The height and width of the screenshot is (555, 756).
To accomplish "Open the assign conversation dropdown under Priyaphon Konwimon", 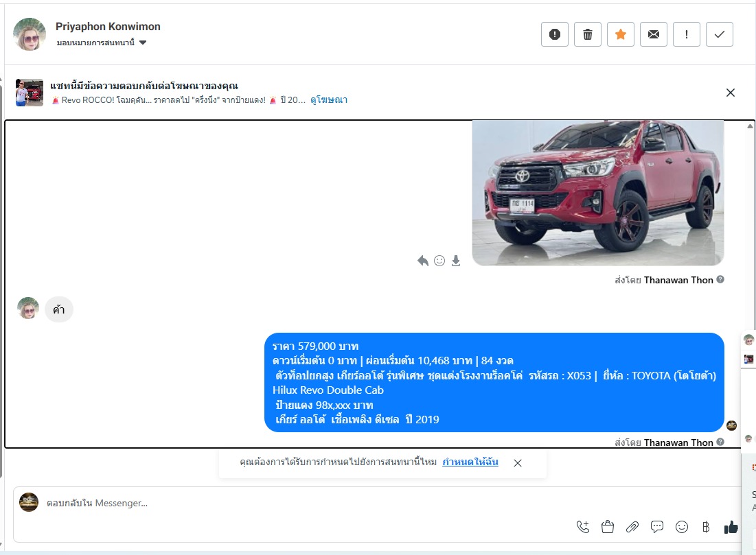I will (x=101, y=43).
